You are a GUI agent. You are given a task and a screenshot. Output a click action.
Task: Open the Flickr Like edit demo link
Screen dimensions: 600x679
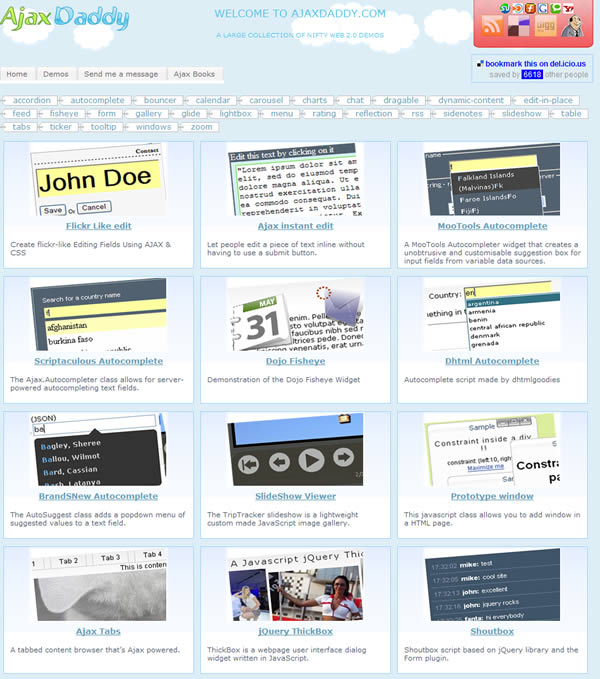coord(98,226)
